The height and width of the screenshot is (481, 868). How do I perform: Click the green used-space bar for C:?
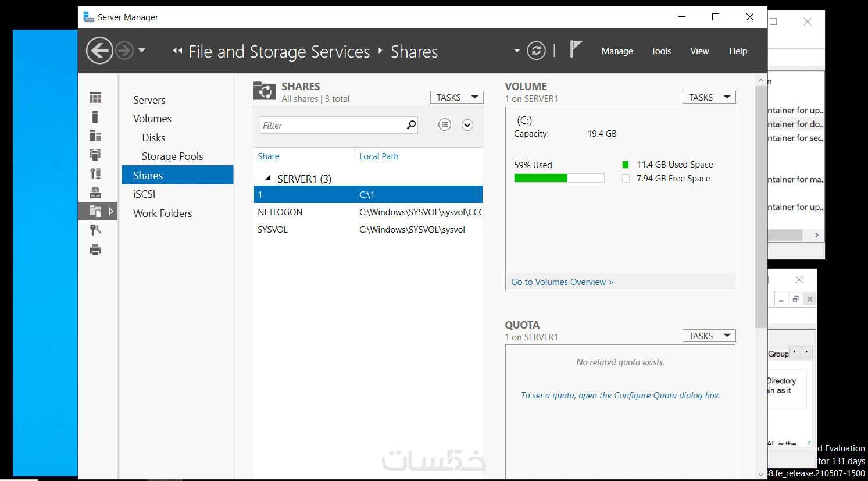[541, 178]
